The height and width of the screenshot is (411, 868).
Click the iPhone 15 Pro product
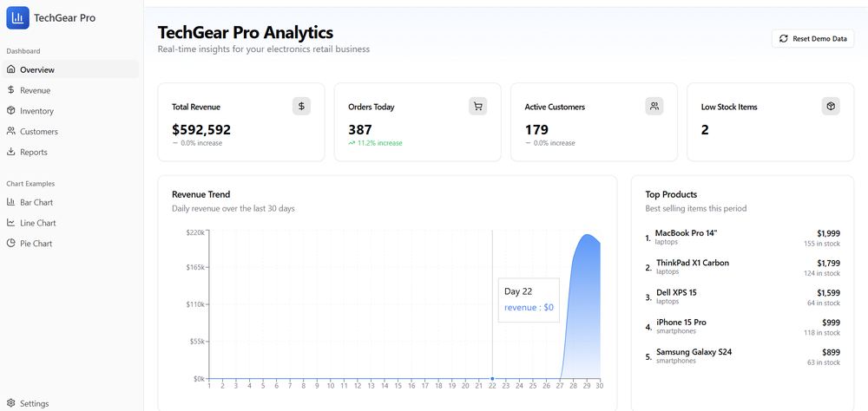tap(742, 326)
